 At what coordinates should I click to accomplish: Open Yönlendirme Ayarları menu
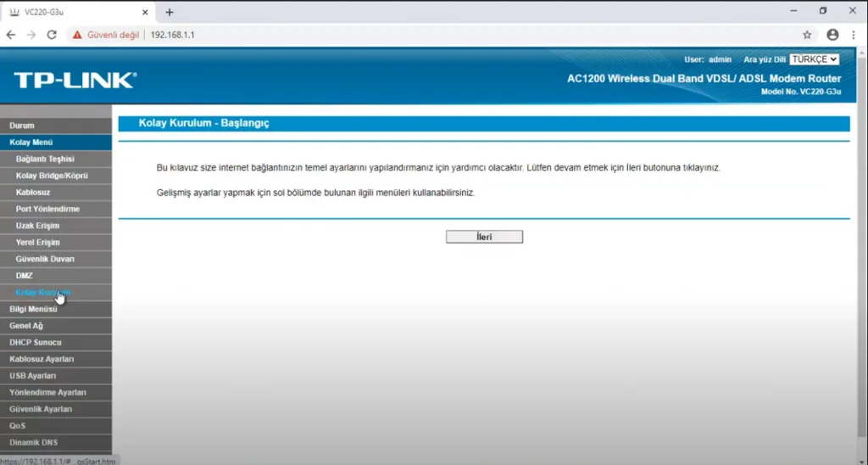[x=56, y=392]
